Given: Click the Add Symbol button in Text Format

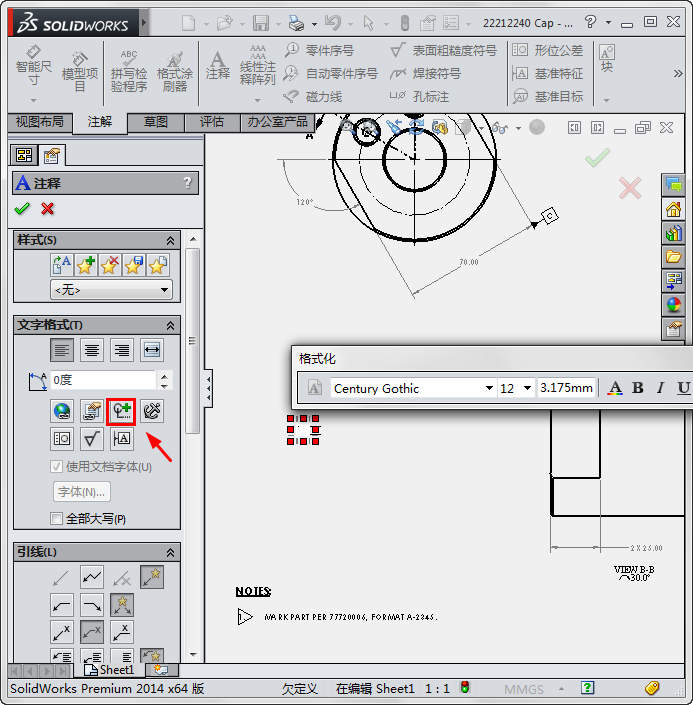Looking at the screenshot, I should click(121, 410).
